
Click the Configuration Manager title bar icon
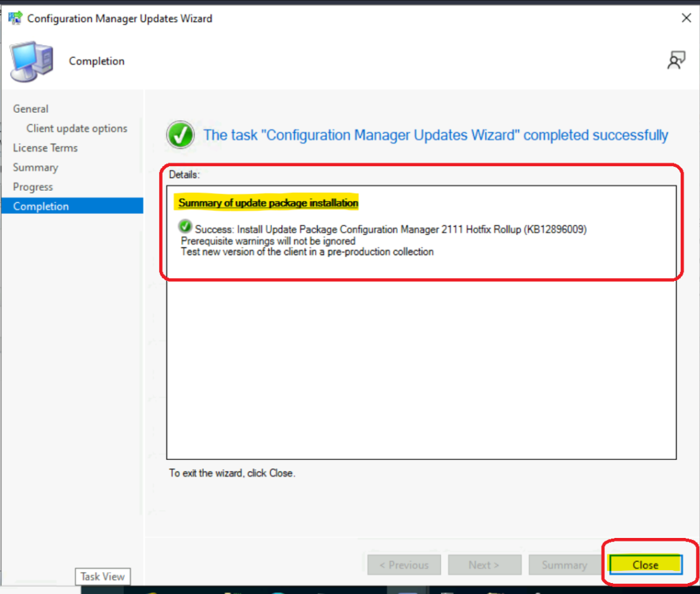(x=15, y=18)
